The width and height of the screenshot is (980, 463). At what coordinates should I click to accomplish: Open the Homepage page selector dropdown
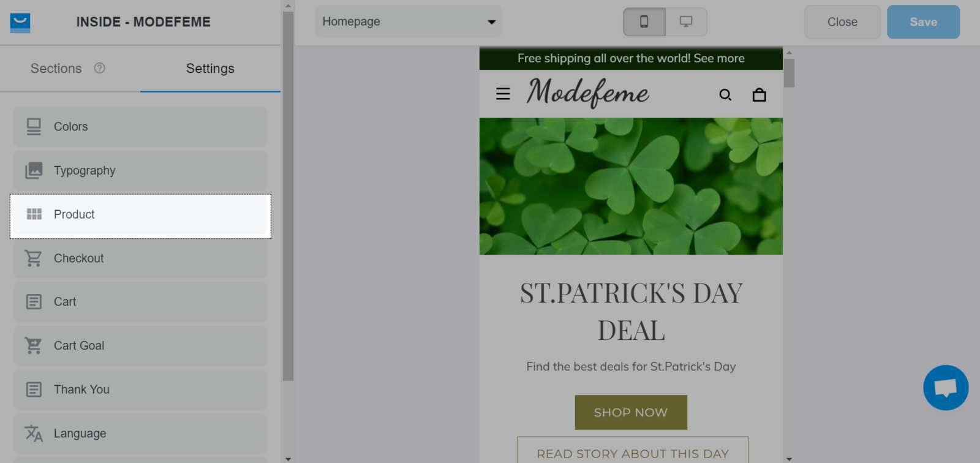(409, 21)
